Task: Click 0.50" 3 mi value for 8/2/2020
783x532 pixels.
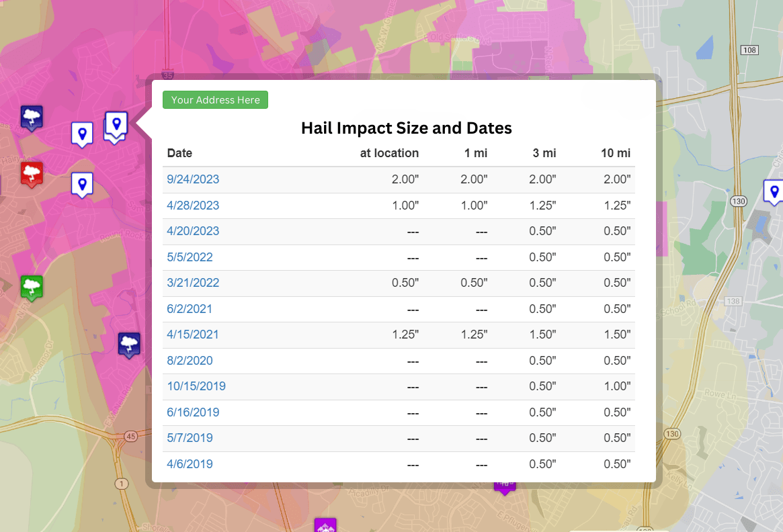Action: point(543,360)
